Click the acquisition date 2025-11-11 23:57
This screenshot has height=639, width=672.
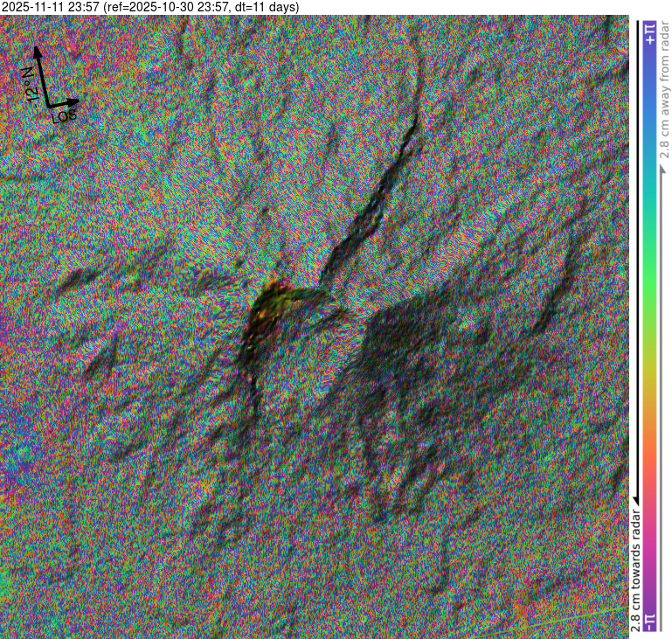point(51,7)
